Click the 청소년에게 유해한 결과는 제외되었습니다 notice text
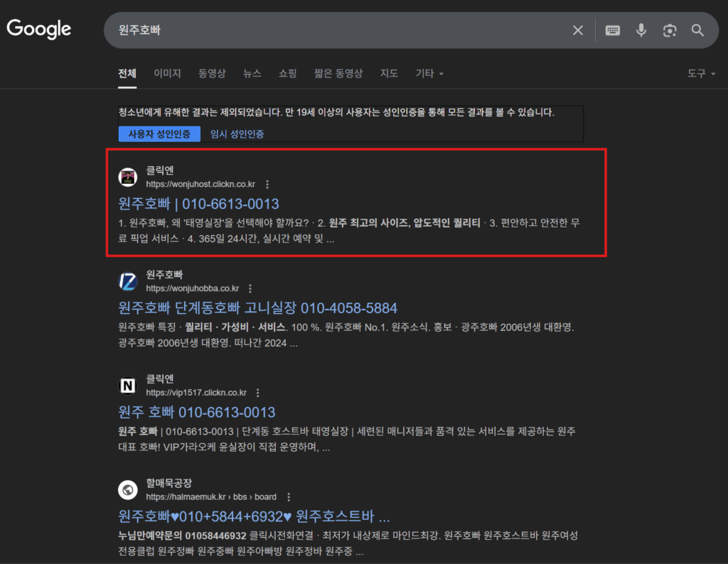 click(336, 112)
